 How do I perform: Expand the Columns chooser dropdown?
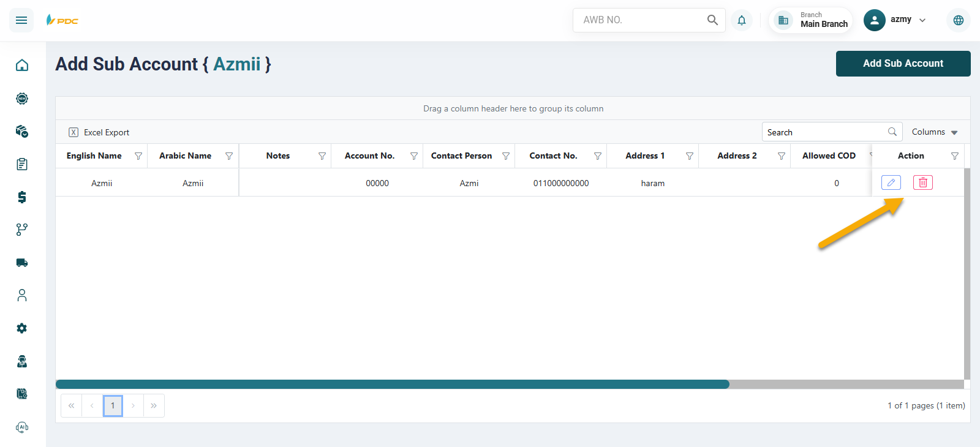point(935,132)
